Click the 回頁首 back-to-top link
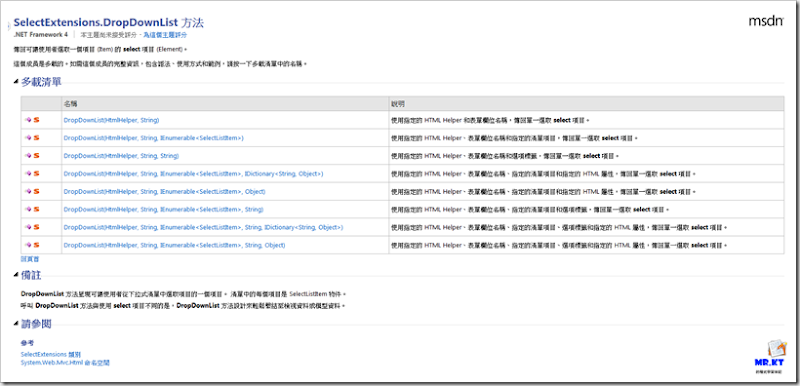 30,259
